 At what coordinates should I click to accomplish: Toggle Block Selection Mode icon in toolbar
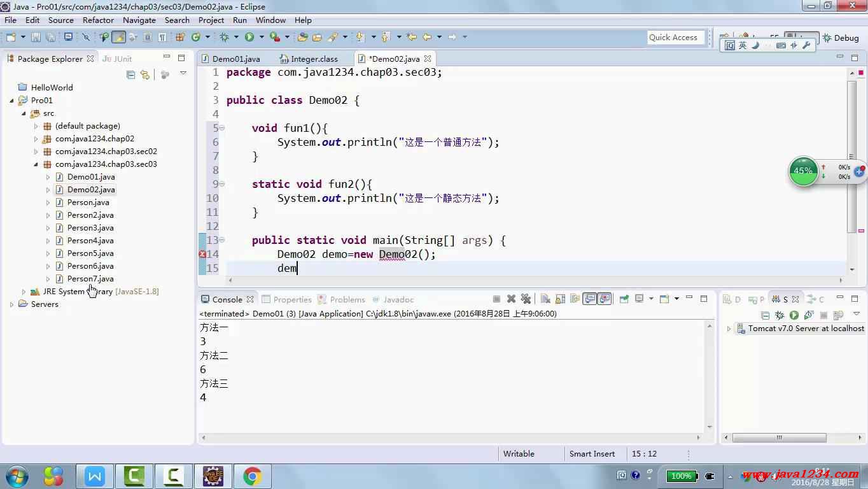[147, 37]
